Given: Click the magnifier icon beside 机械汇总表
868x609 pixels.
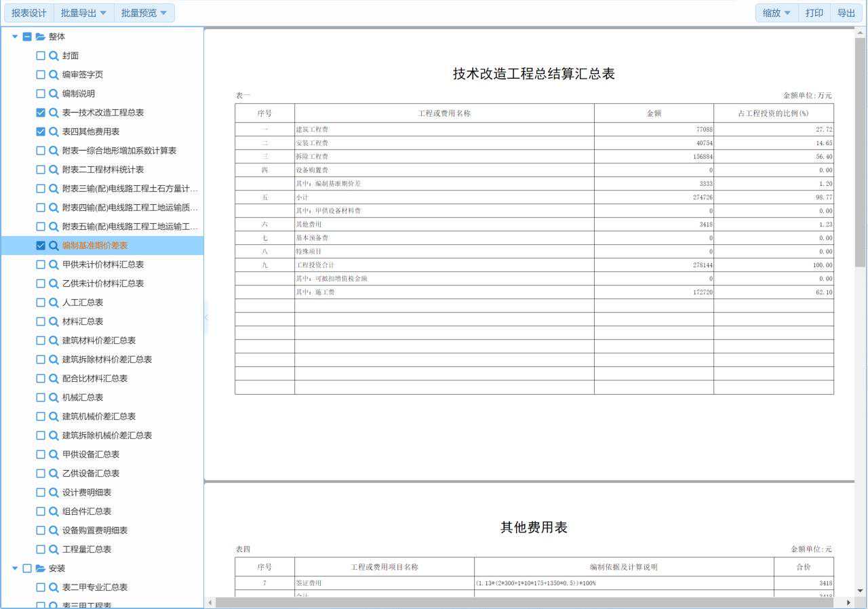Looking at the screenshot, I should (x=54, y=397).
